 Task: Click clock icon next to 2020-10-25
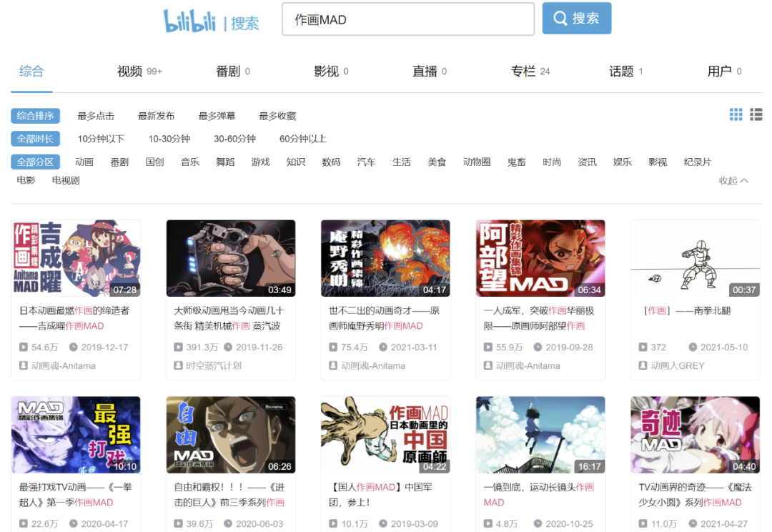pos(538,523)
